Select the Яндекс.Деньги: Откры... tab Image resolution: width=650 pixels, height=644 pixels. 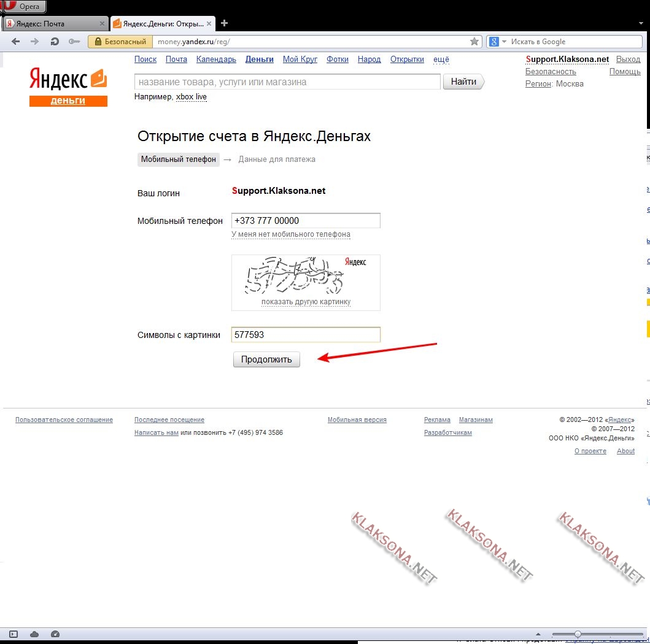tap(163, 23)
